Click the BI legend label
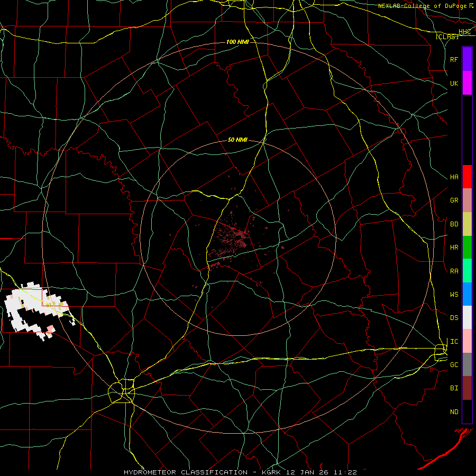Screen dimensions: 476x476 [x=454, y=388]
